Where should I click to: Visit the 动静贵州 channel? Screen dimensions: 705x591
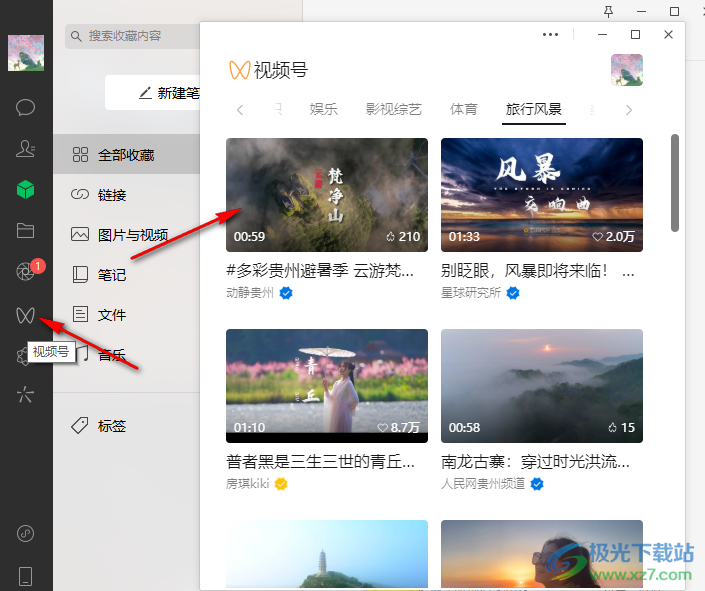click(250, 293)
